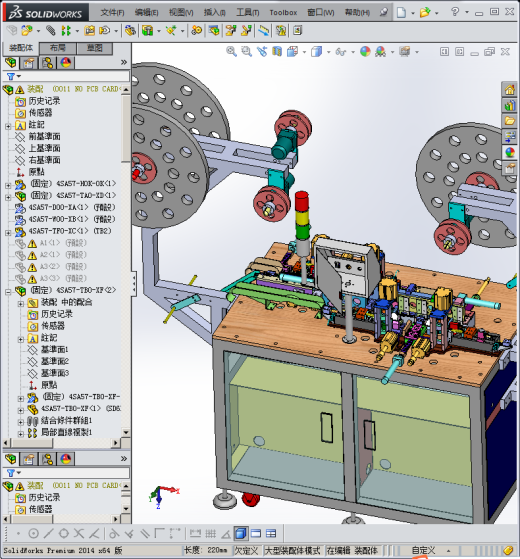Screen dimensions: 520x559
Task: Open the tree filter dropdown arrow
Action: (19, 76)
